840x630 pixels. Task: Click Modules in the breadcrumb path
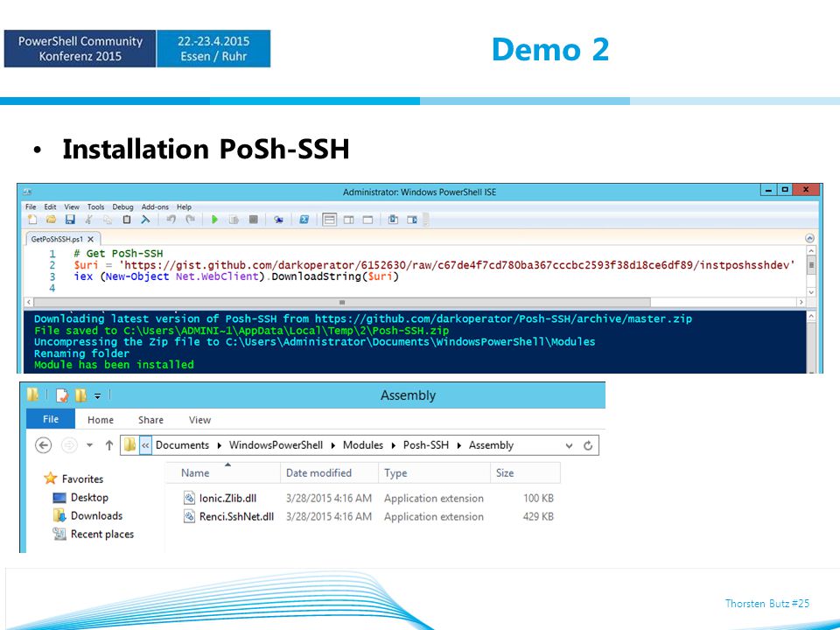363,445
